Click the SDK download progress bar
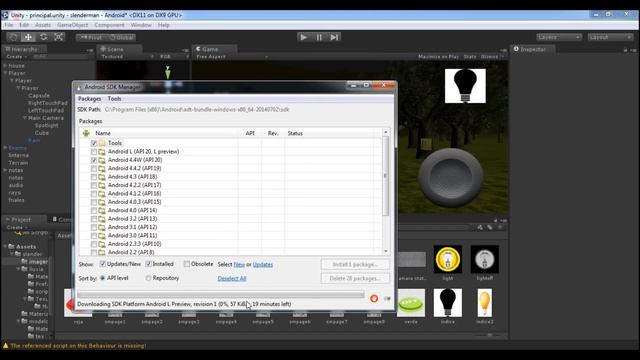 click(x=220, y=295)
